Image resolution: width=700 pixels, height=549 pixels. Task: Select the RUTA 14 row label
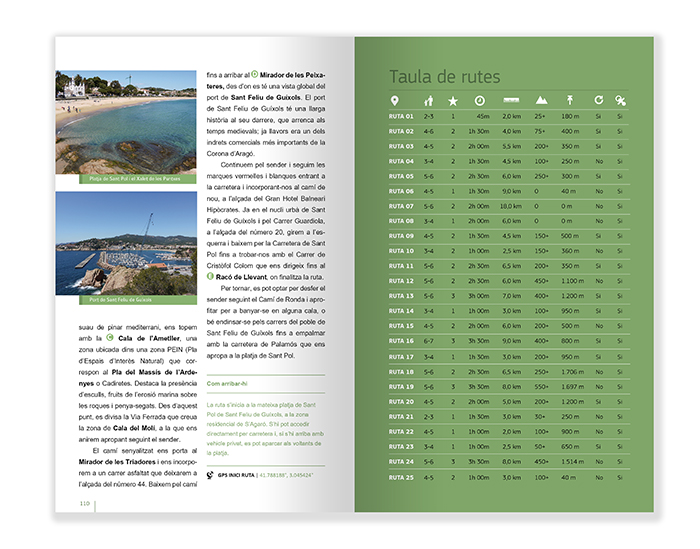(x=401, y=311)
